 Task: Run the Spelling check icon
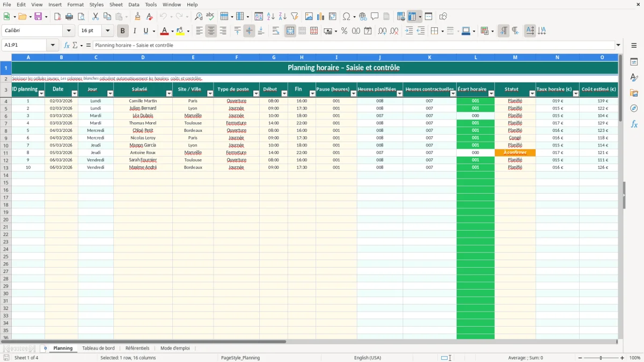pos(210,17)
